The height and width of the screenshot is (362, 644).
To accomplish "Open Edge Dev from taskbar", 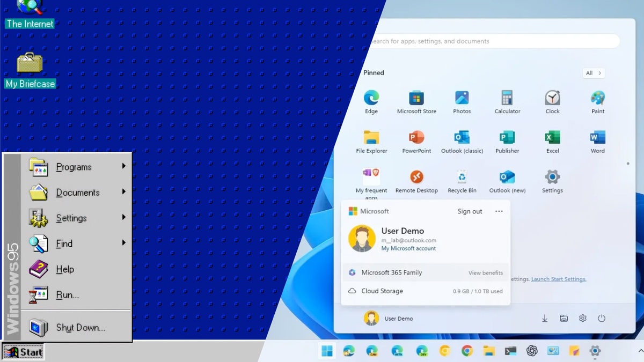I will 422,351.
